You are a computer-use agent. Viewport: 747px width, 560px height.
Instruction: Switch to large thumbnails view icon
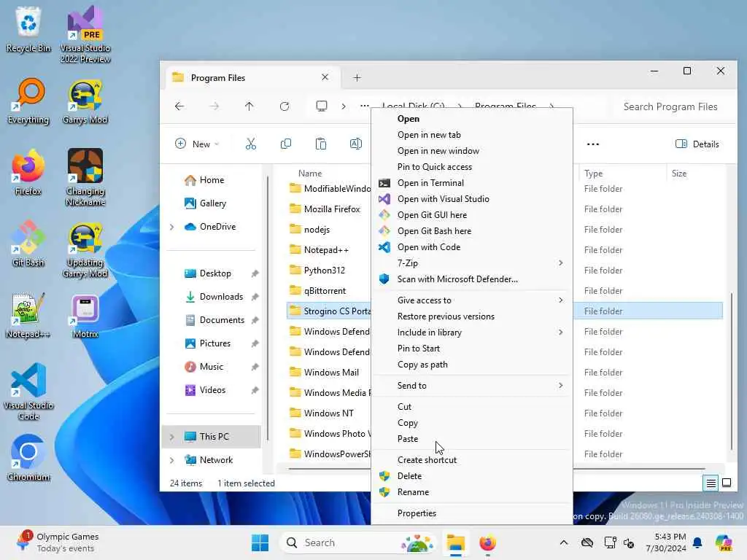(727, 483)
